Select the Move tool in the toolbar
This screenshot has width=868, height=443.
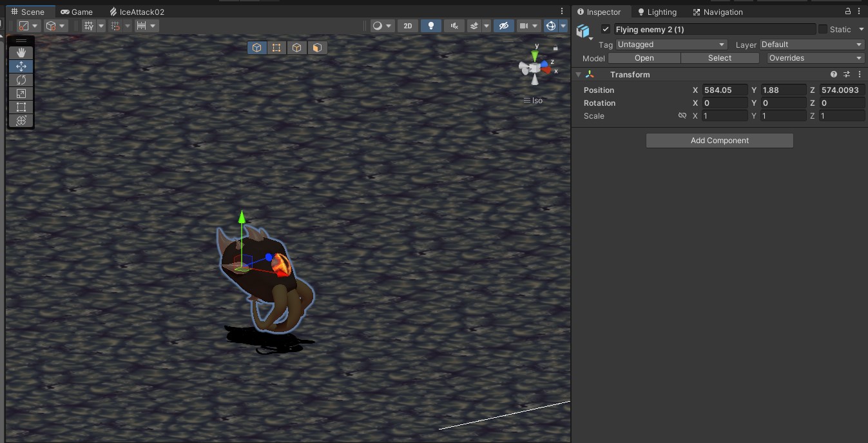click(x=21, y=66)
